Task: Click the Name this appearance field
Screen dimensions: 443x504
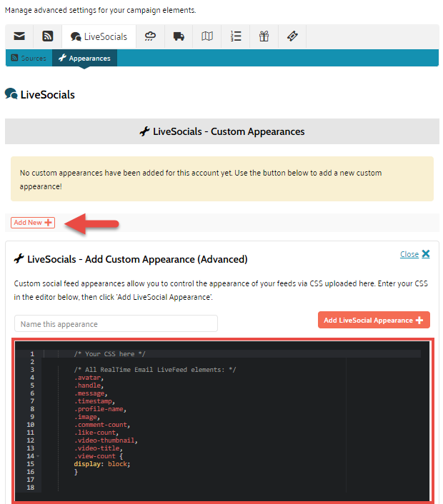Action: point(116,324)
